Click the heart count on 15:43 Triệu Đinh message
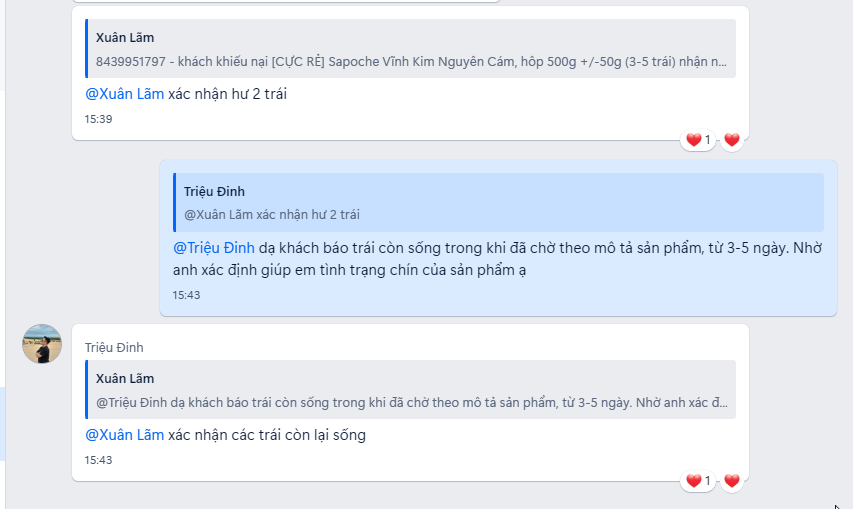The width and height of the screenshot is (853, 509). point(698,481)
